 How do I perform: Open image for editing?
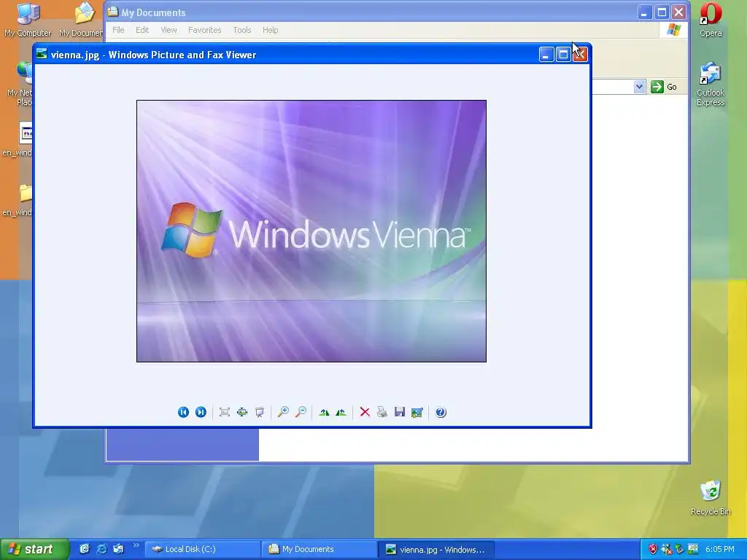tap(417, 413)
